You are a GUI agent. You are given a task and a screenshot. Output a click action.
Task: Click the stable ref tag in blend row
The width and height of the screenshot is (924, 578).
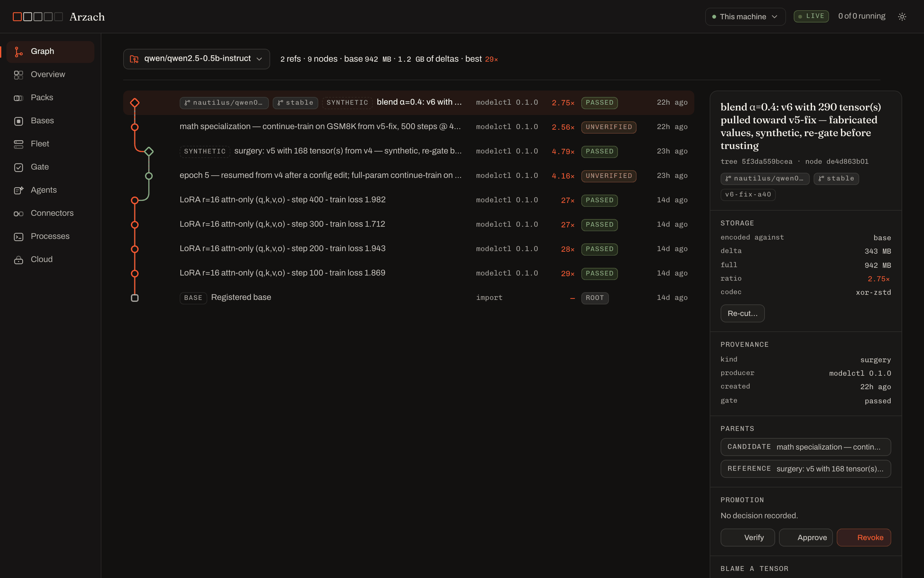pos(295,103)
